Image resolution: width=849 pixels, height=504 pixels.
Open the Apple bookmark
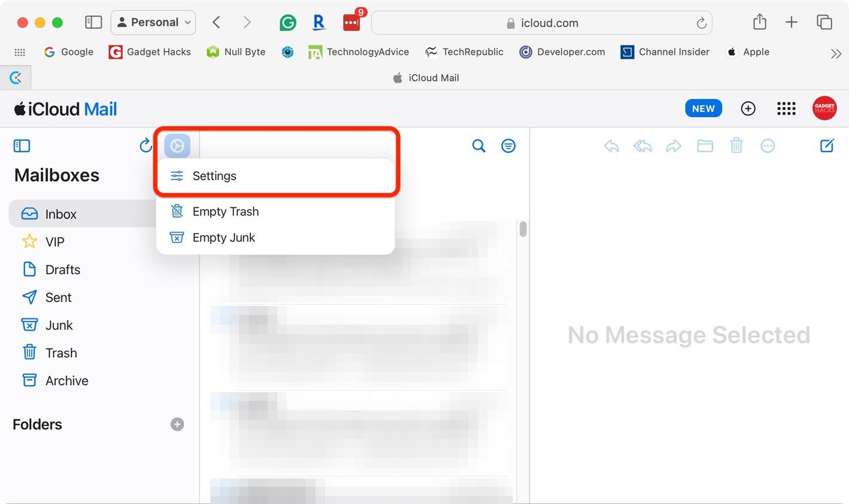(x=748, y=52)
